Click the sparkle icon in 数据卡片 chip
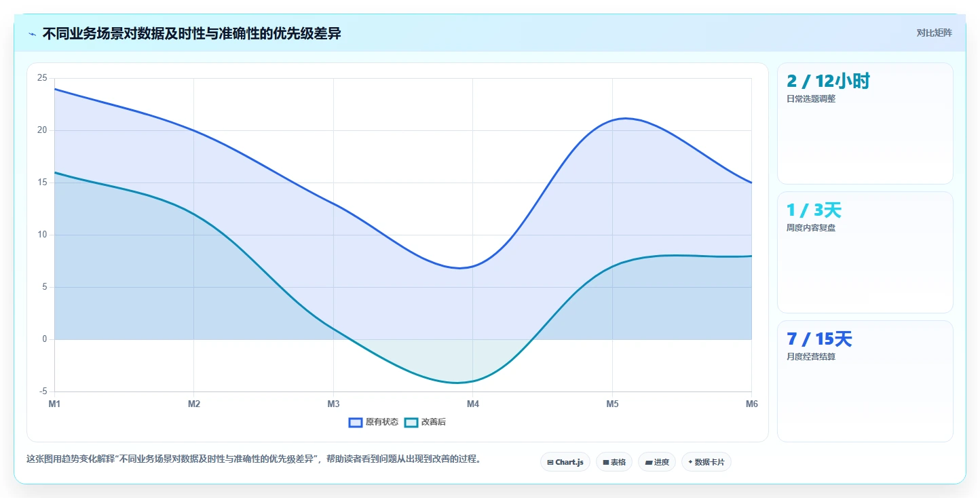 (x=690, y=462)
